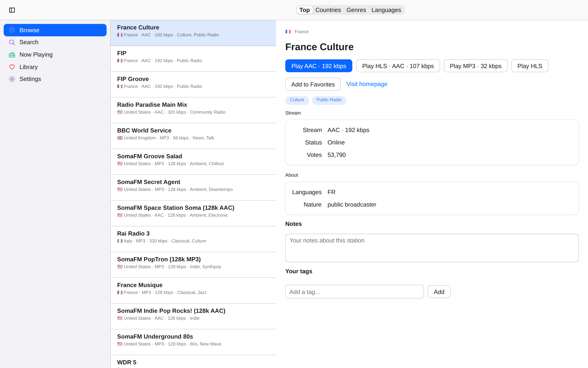The image size is (588, 368).
Task: Open the Browse section
Action: 55,30
